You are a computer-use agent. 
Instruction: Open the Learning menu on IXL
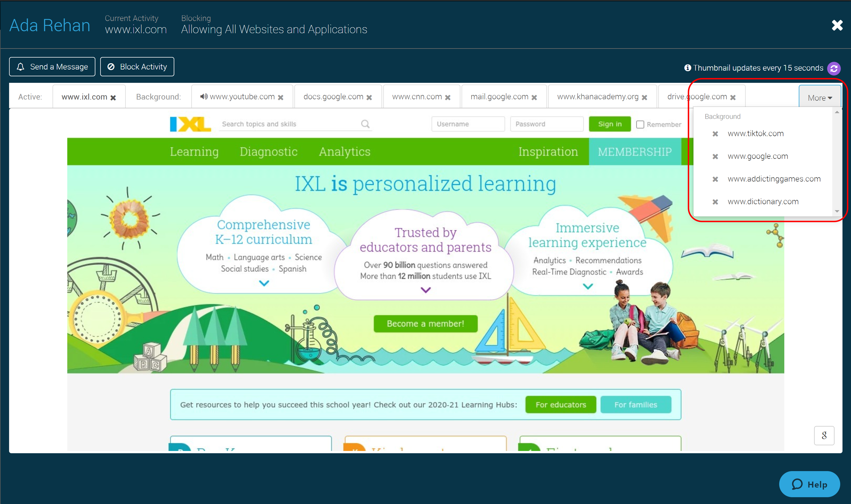[x=194, y=152]
